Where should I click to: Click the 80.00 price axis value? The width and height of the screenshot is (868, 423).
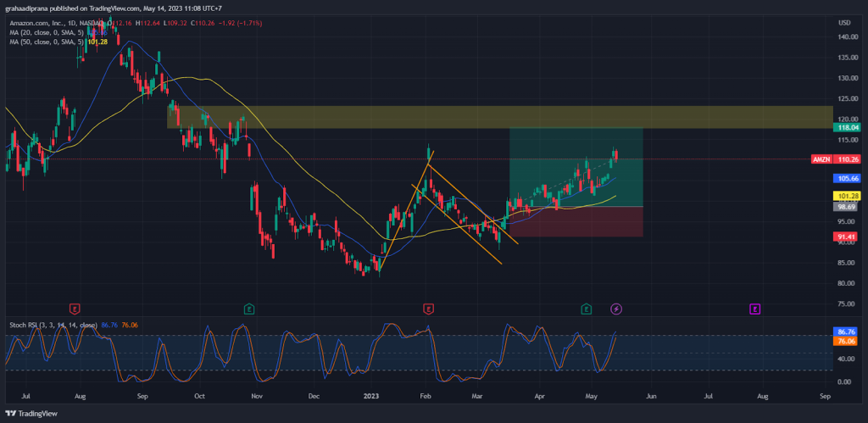tap(847, 283)
